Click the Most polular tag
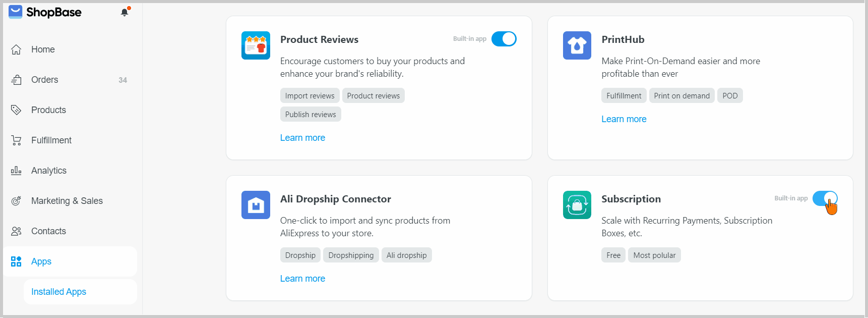Viewport: 868px width, 318px height. (654, 255)
